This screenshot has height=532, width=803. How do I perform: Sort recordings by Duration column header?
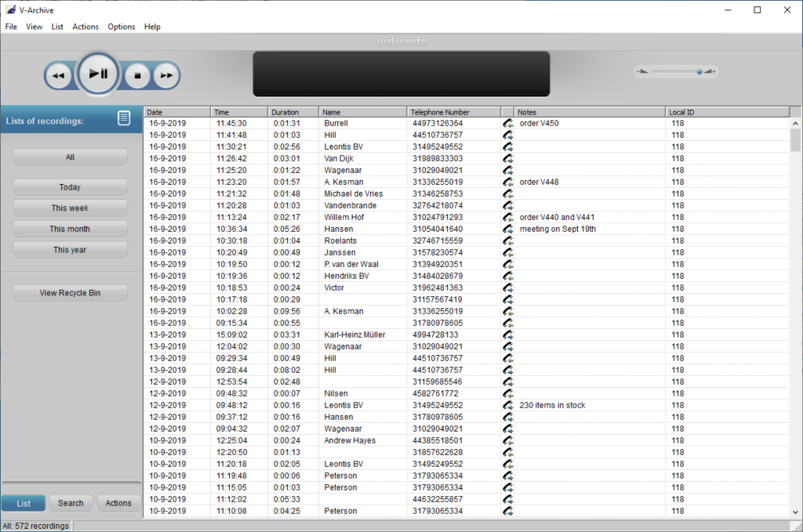[x=293, y=112]
